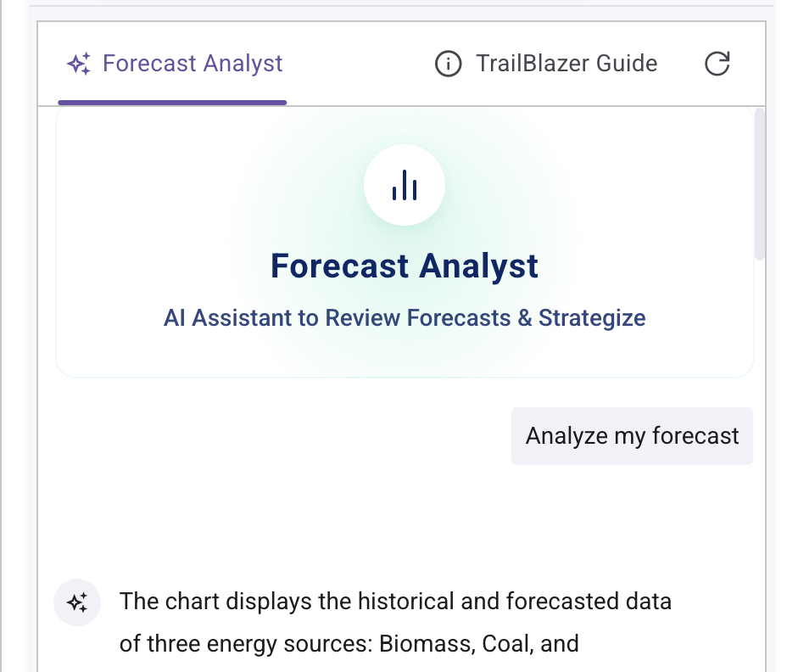The width and height of the screenshot is (787, 672).
Task: Click the refresh icon to reload the assistant
Action: 717,63
